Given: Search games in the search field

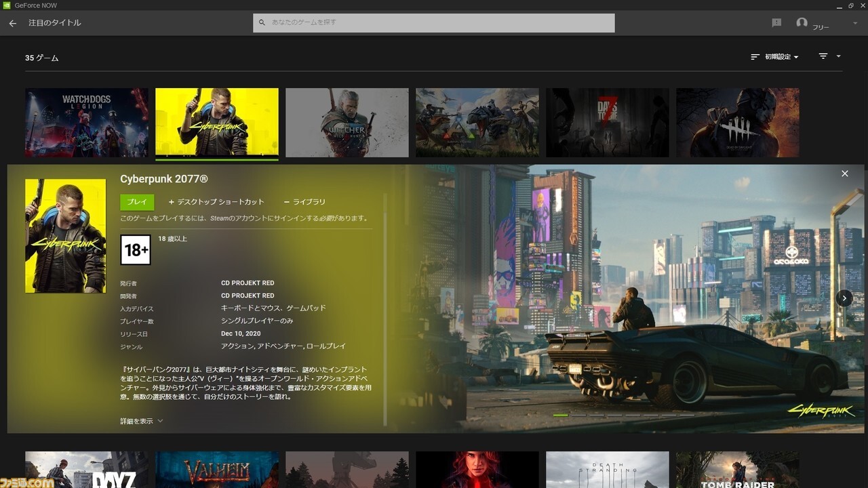Looking at the screenshot, I should point(434,22).
